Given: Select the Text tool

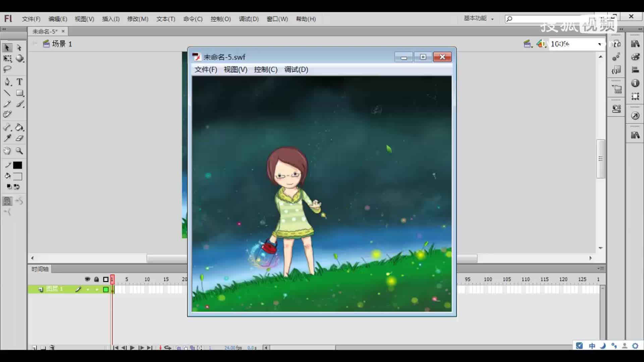Looking at the screenshot, I should point(19,81).
